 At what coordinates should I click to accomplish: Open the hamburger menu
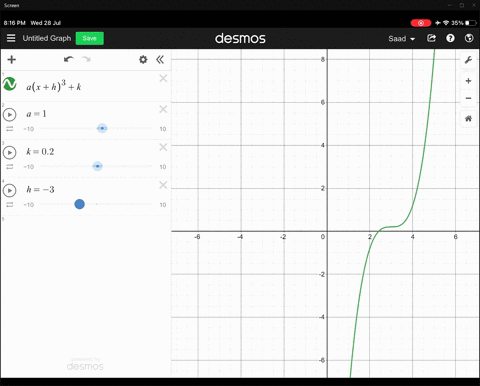coord(11,38)
